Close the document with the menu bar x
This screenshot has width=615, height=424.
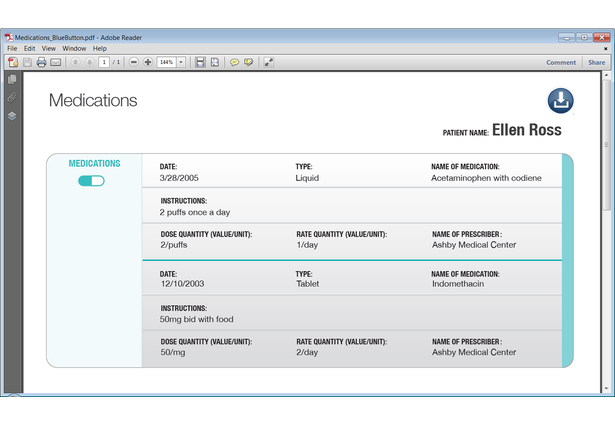(x=606, y=49)
